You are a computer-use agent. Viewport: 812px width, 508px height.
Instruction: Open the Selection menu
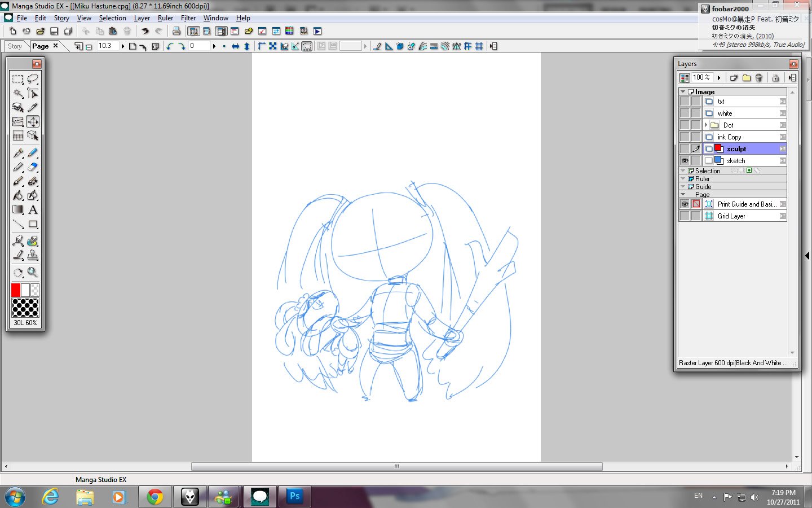[x=113, y=18]
